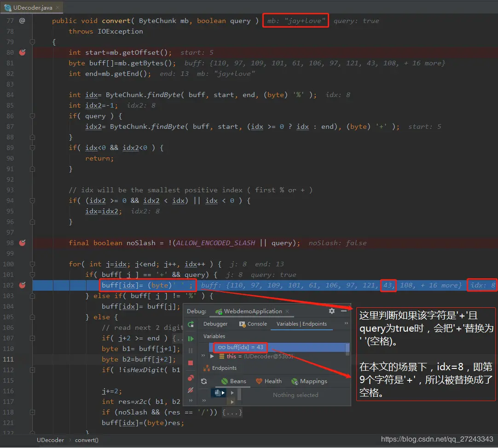
Task: Stop the debug session with the red square
Action: coord(191,363)
